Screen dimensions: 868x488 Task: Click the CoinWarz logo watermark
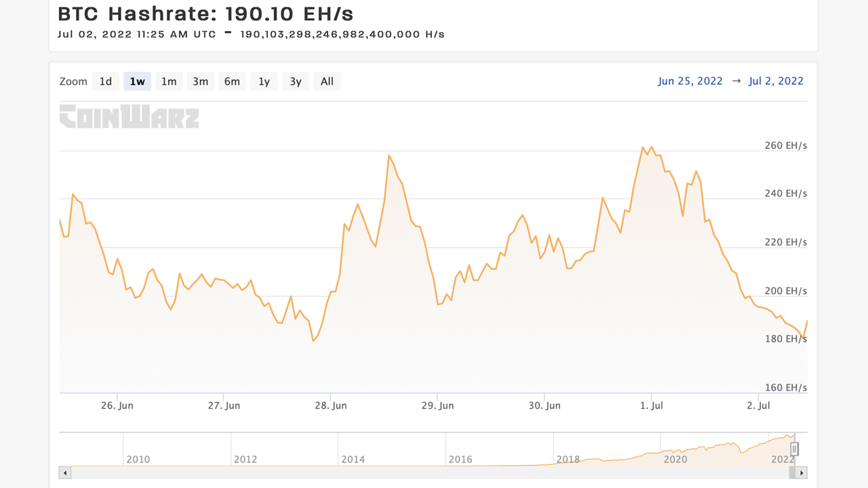tap(129, 117)
